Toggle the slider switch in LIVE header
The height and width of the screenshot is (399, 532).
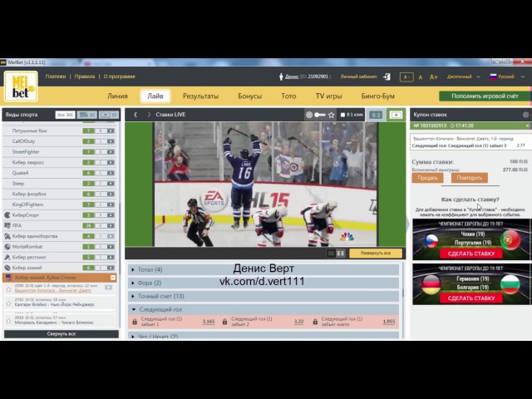coord(319,115)
